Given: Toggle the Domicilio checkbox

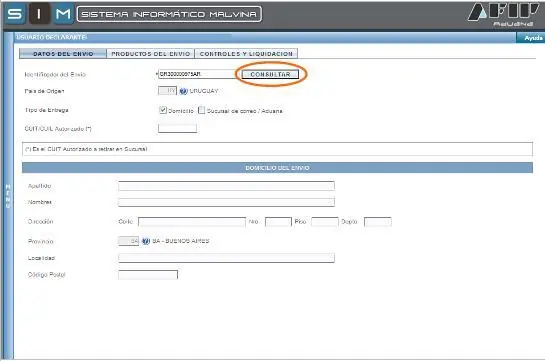Looking at the screenshot, I should [x=163, y=110].
